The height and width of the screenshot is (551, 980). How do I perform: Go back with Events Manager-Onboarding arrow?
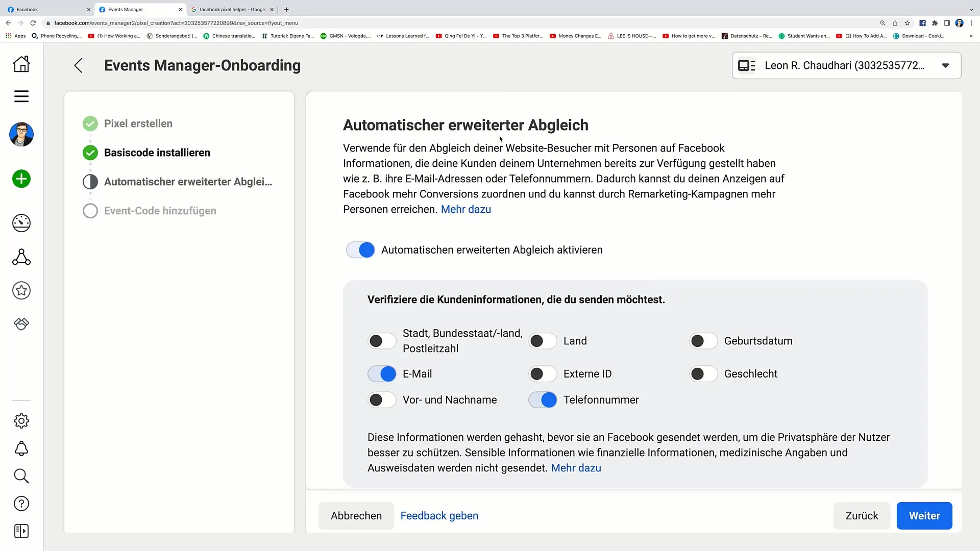point(78,65)
